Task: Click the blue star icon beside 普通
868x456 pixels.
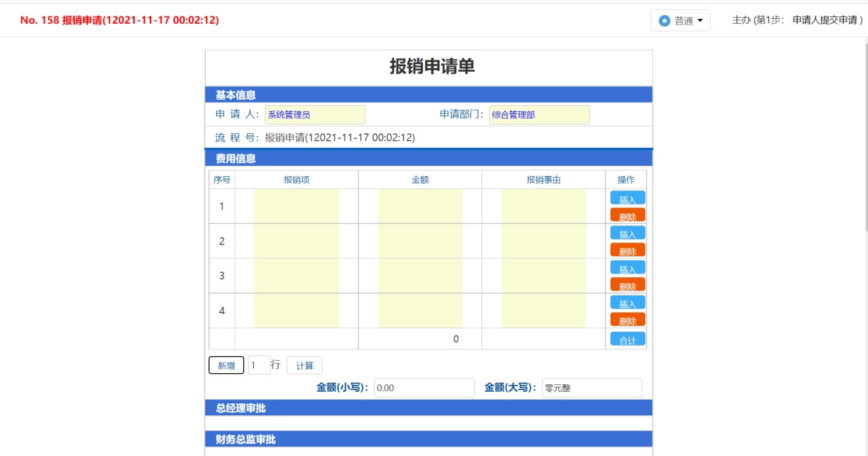Action: [664, 21]
